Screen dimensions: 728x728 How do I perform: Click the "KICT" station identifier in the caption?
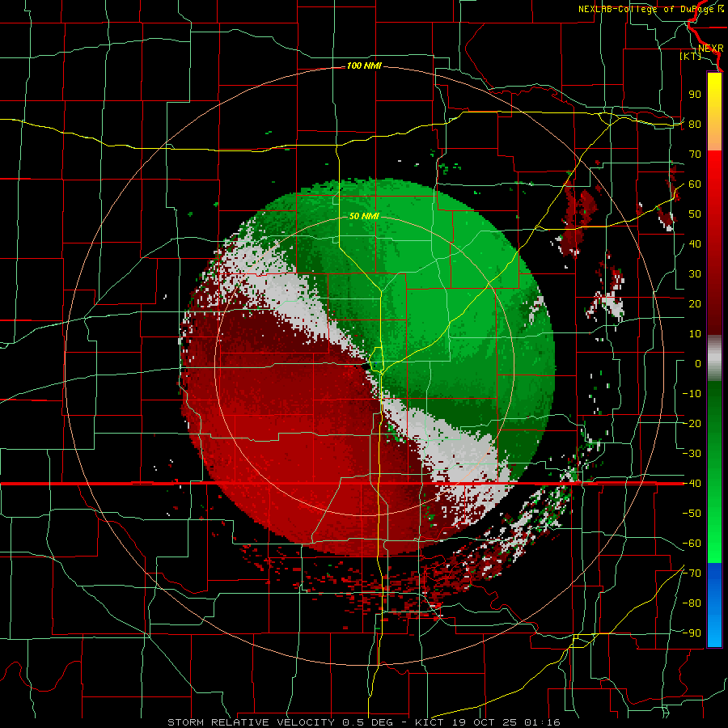pyautogui.click(x=430, y=722)
